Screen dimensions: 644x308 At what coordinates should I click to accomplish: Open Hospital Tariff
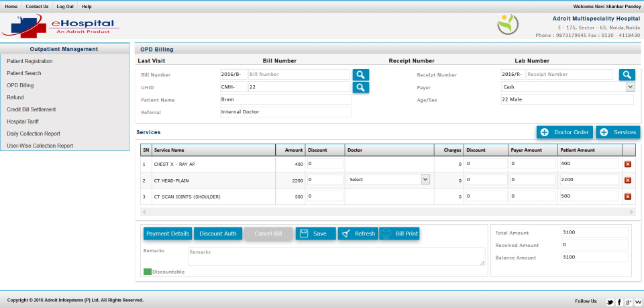tap(23, 121)
